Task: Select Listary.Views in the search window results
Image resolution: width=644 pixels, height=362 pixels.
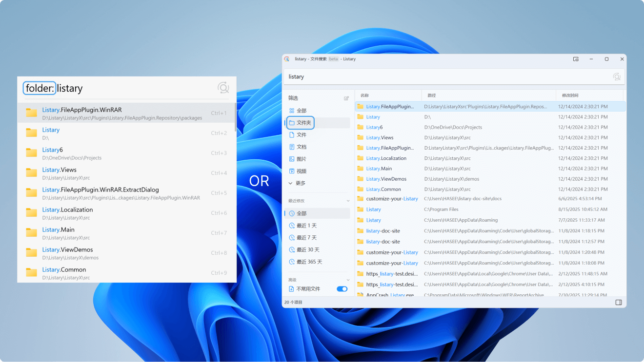Action: pyautogui.click(x=490, y=138)
